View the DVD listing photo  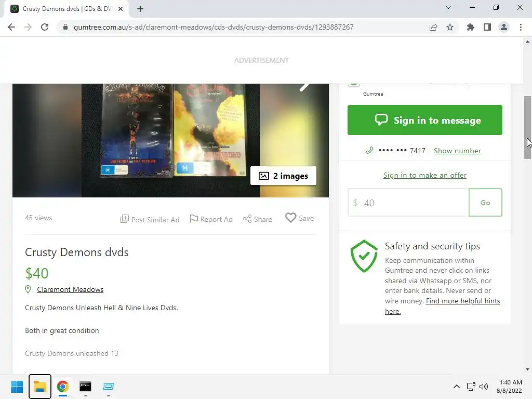coord(170,140)
